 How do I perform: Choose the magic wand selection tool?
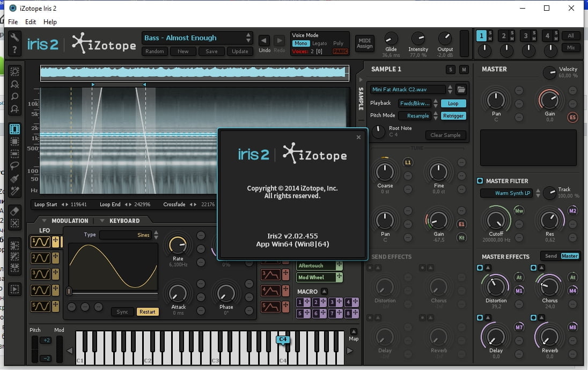point(15,191)
